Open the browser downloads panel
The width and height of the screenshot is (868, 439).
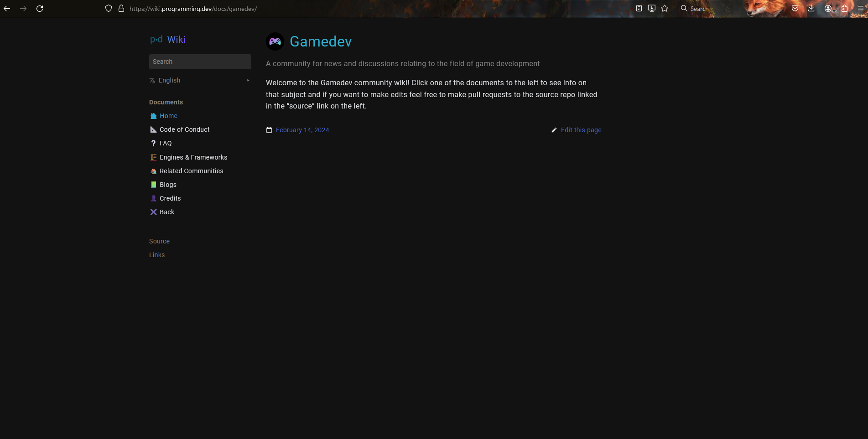coord(811,8)
